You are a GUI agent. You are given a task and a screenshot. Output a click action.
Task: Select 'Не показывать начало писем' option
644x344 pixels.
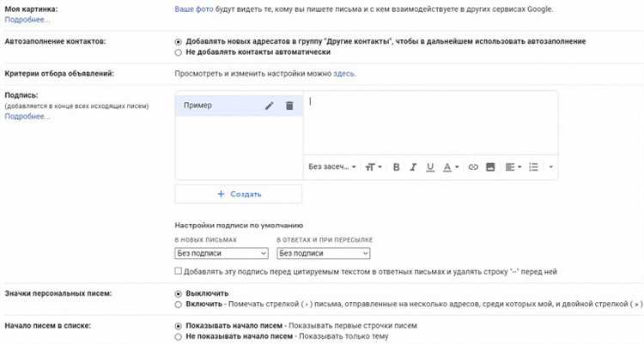click(178, 336)
